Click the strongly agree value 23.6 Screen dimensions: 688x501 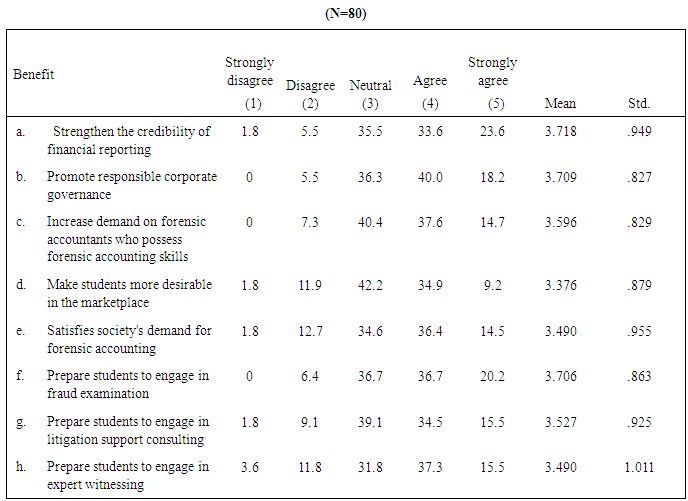pyautogui.click(x=492, y=132)
